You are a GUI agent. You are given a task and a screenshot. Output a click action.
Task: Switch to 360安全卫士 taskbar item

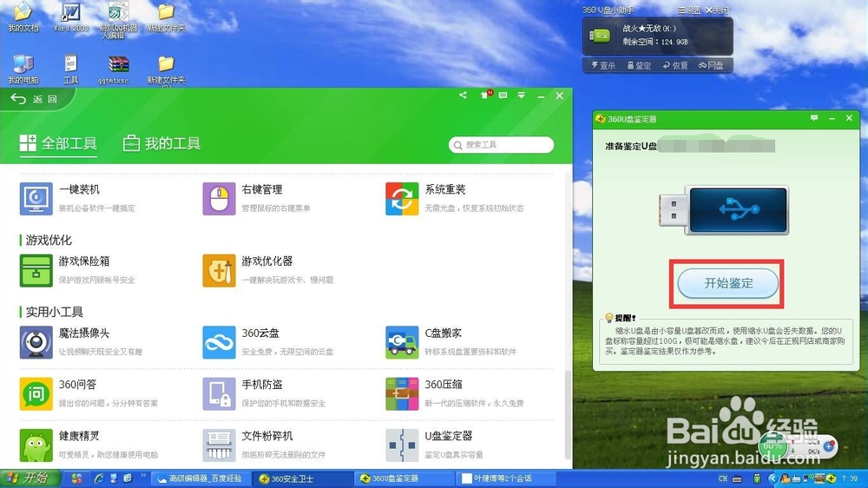(302, 478)
